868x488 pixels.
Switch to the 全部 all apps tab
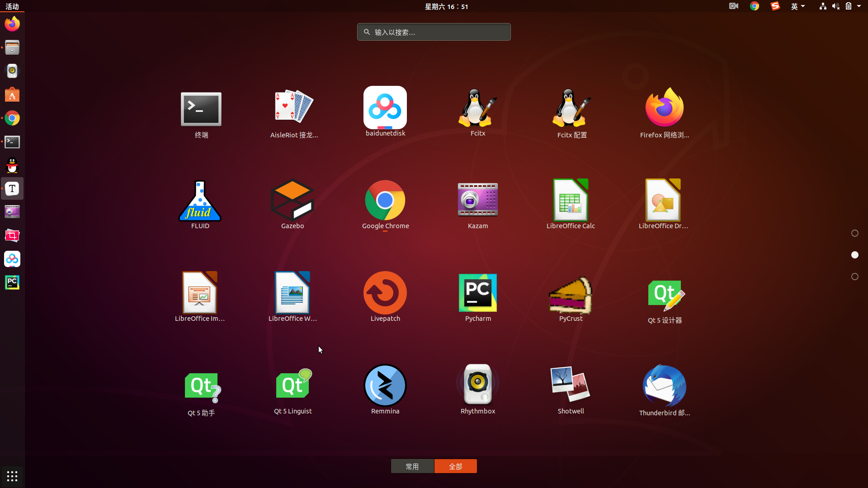(x=456, y=466)
